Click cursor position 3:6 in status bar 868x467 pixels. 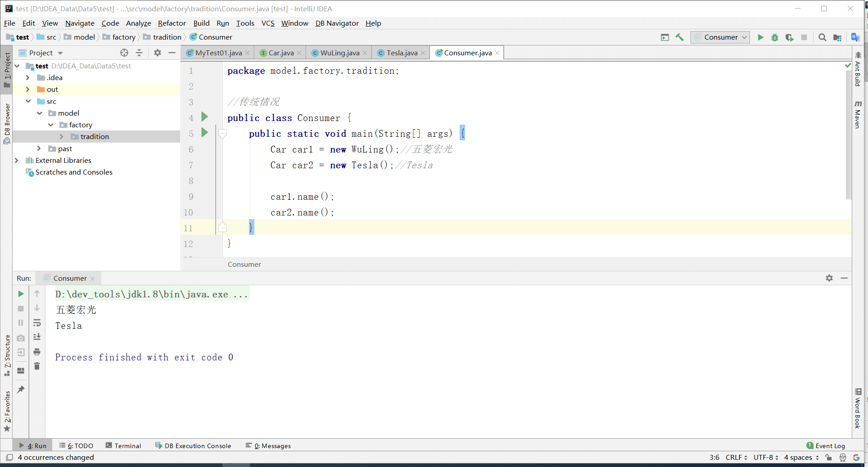pos(714,458)
